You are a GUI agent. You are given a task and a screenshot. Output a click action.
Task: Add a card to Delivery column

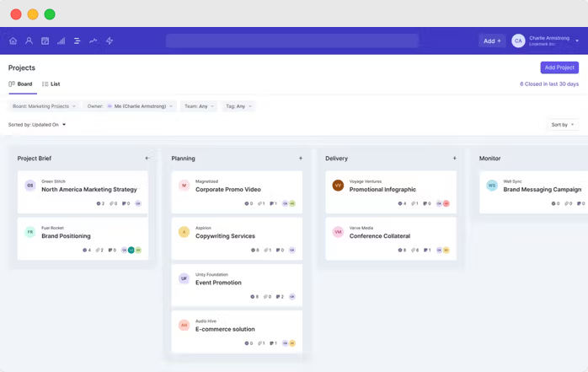[455, 159]
